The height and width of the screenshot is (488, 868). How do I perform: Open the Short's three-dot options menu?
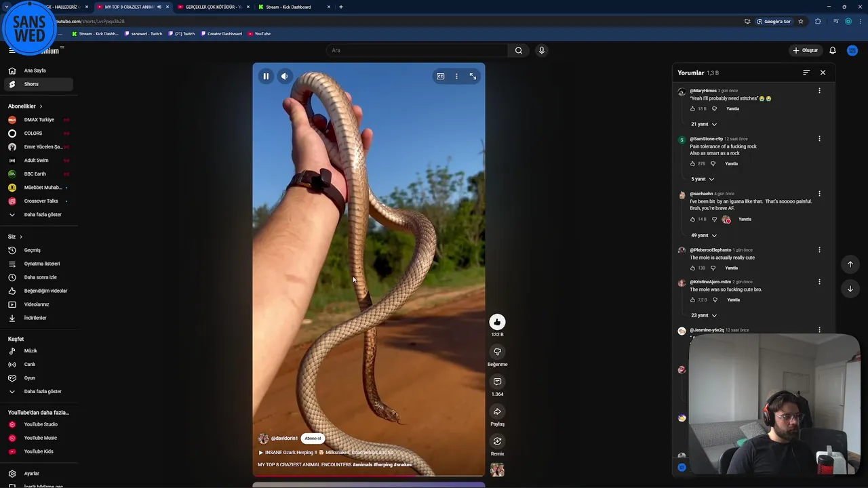click(x=456, y=77)
